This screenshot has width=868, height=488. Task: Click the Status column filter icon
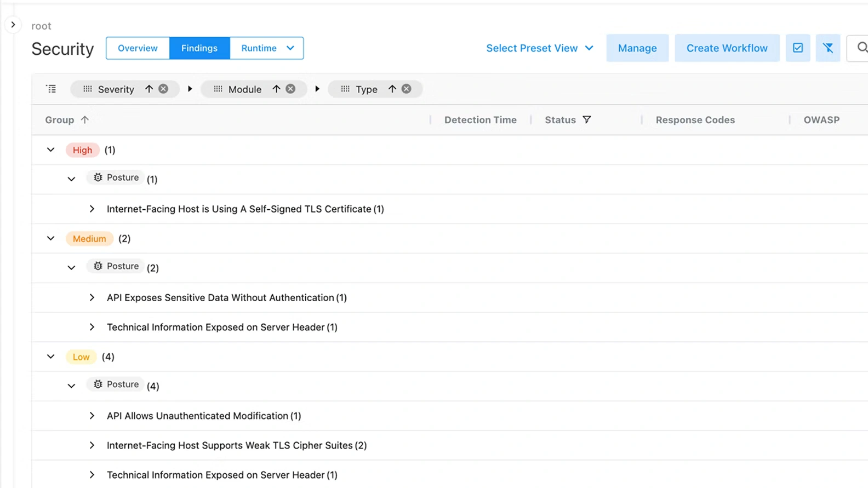click(586, 119)
